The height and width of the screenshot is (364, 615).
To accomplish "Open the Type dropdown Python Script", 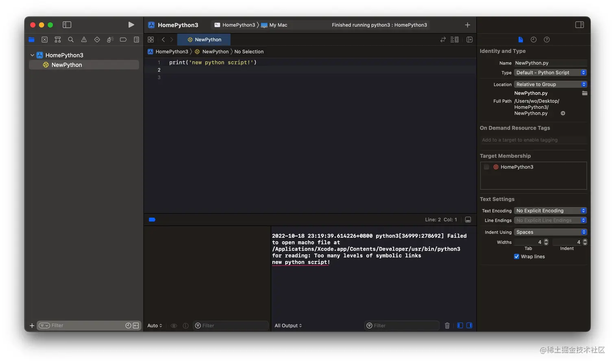I will point(550,72).
